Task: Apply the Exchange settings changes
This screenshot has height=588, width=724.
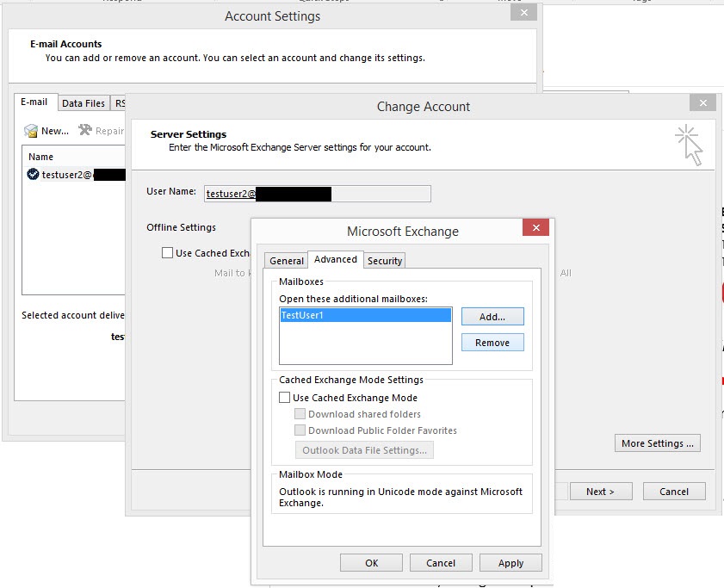Action: click(510, 562)
